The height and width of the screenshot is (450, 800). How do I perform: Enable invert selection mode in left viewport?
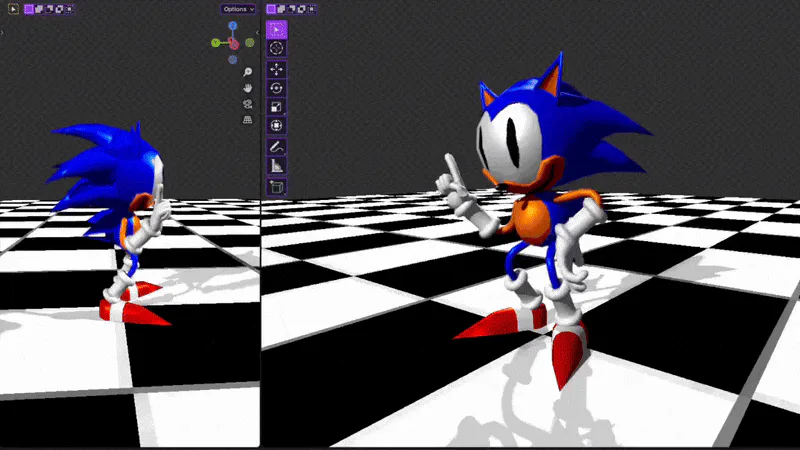(x=59, y=9)
